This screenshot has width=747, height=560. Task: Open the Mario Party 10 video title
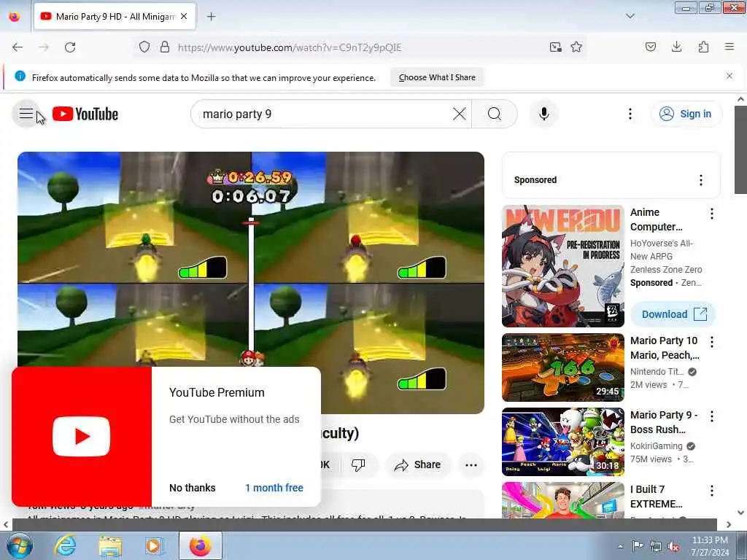tap(665, 348)
